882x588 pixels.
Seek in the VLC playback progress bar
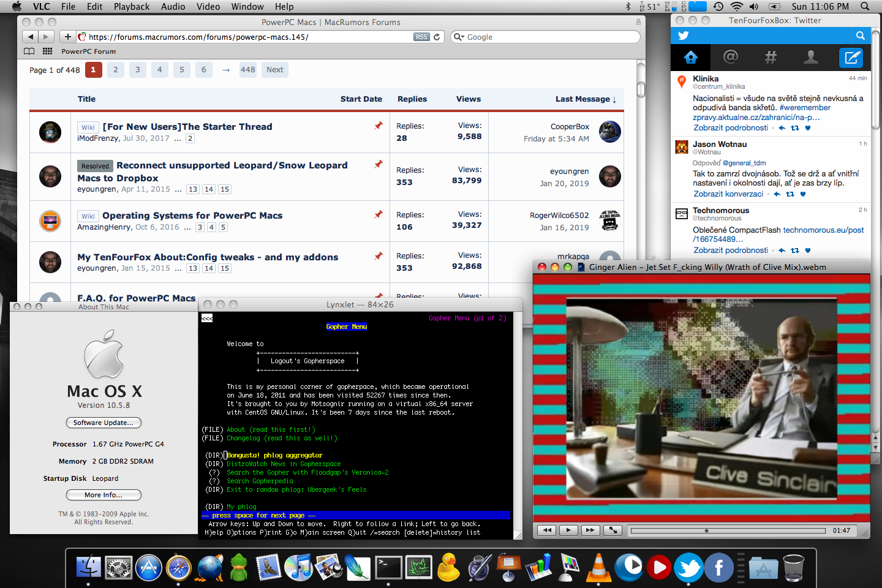pos(728,530)
